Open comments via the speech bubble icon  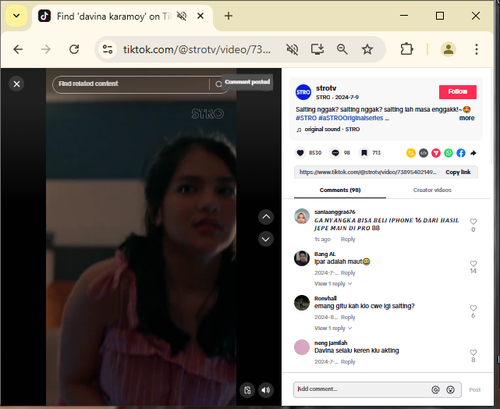point(335,153)
